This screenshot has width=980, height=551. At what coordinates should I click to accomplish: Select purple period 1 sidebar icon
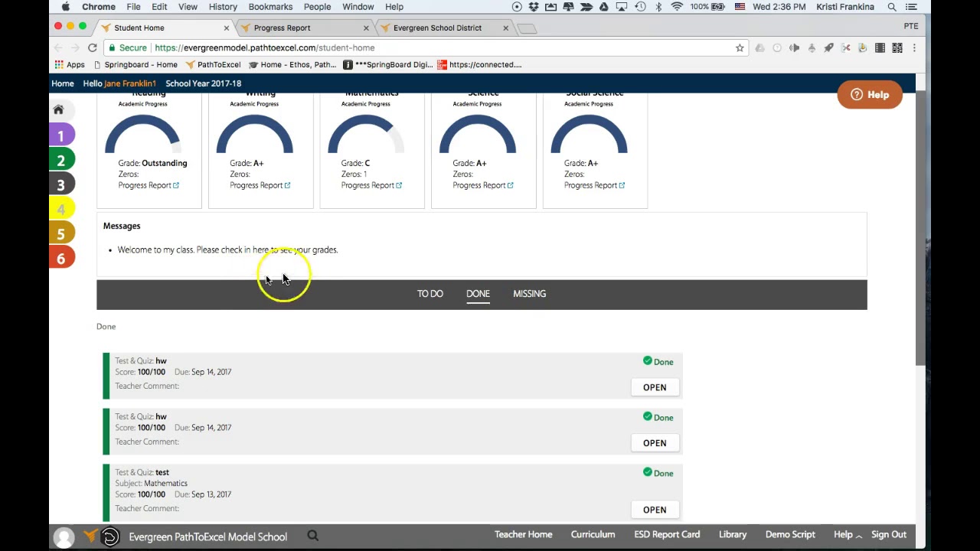61,135
